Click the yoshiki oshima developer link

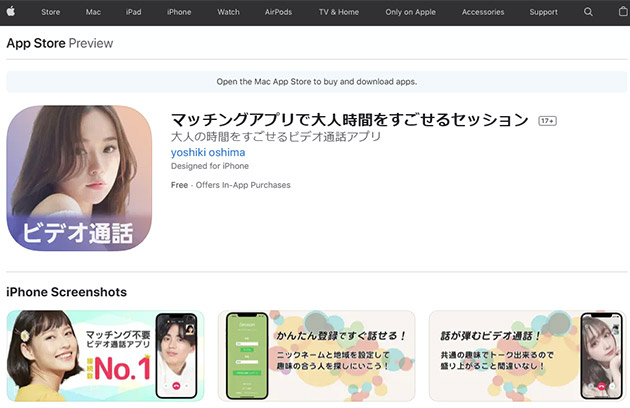click(x=208, y=152)
